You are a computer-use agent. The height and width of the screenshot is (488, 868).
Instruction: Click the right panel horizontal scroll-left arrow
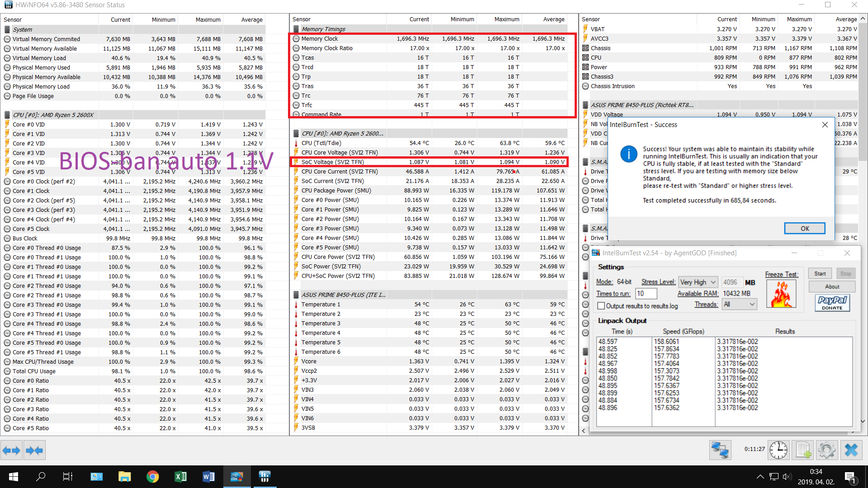pos(584,431)
